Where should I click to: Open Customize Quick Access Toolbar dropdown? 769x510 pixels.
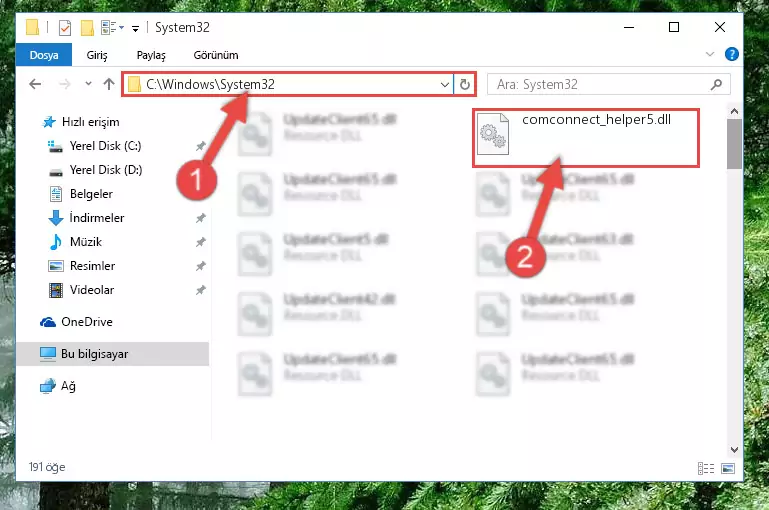(x=135, y=29)
